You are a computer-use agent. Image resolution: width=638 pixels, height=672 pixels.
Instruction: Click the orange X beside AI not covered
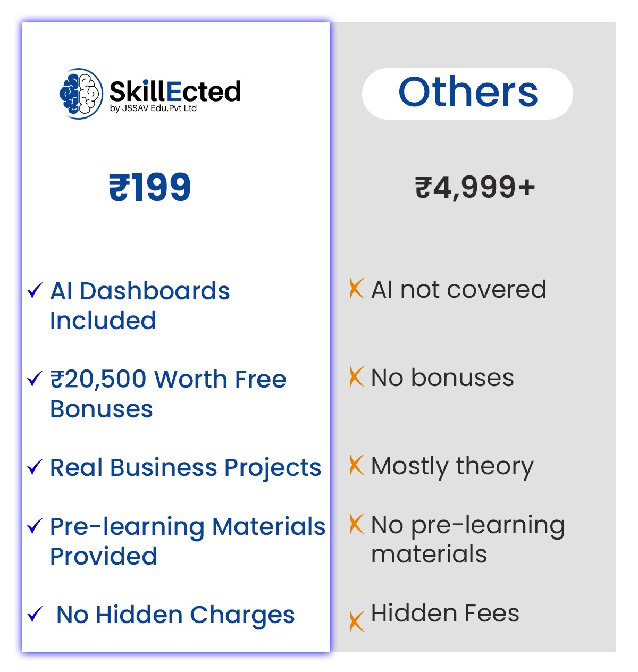click(x=356, y=289)
